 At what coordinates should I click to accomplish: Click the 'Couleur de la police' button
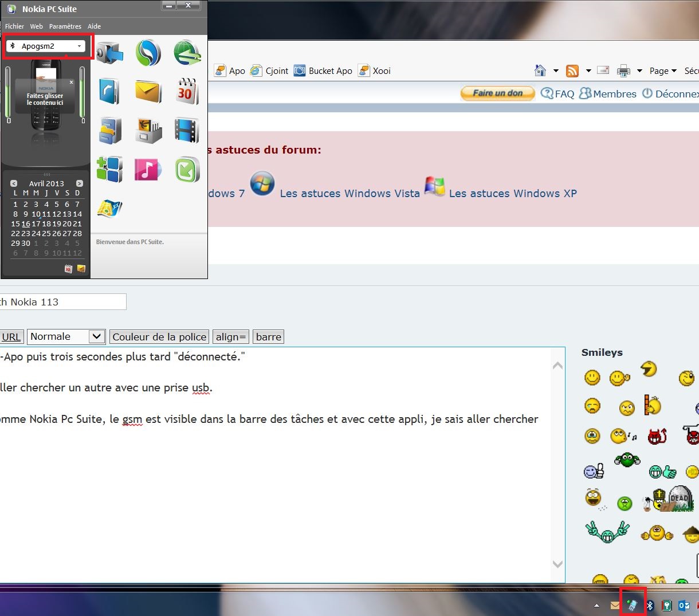pyautogui.click(x=159, y=337)
